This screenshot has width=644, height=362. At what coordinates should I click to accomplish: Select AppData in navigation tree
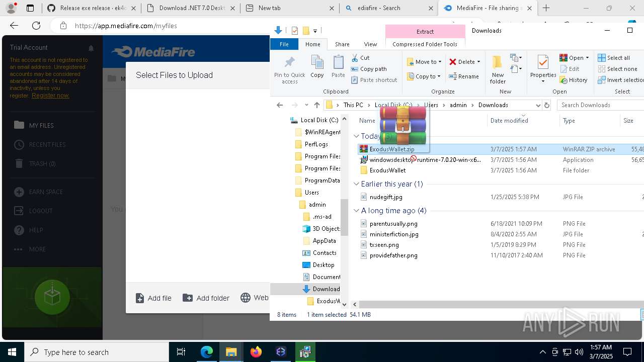coord(324,241)
